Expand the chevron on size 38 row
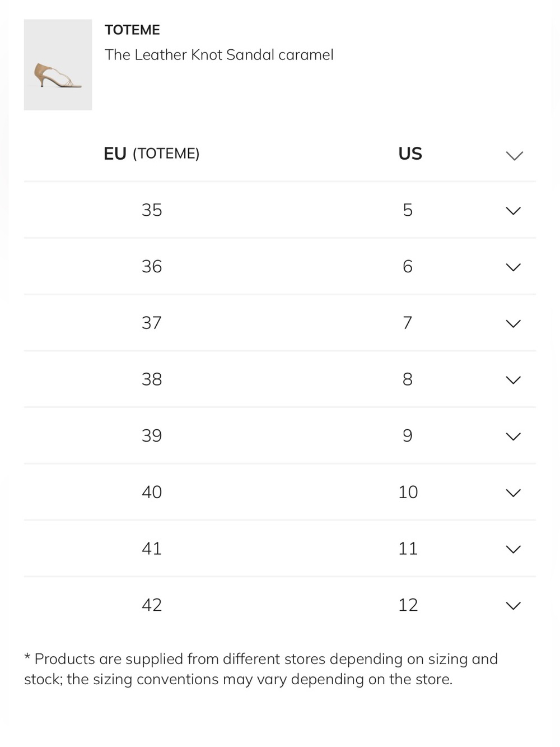 tap(513, 380)
